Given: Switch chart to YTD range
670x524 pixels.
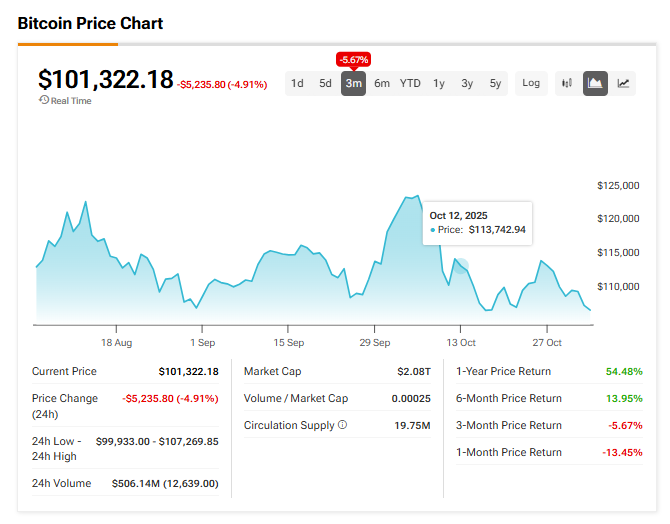Looking at the screenshot, I should coord(410,83).
